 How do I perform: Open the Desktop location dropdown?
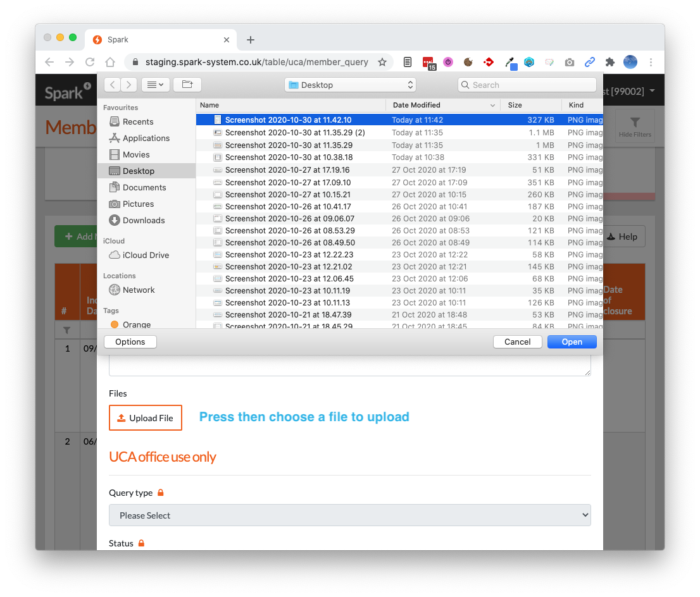pos(350,85)
